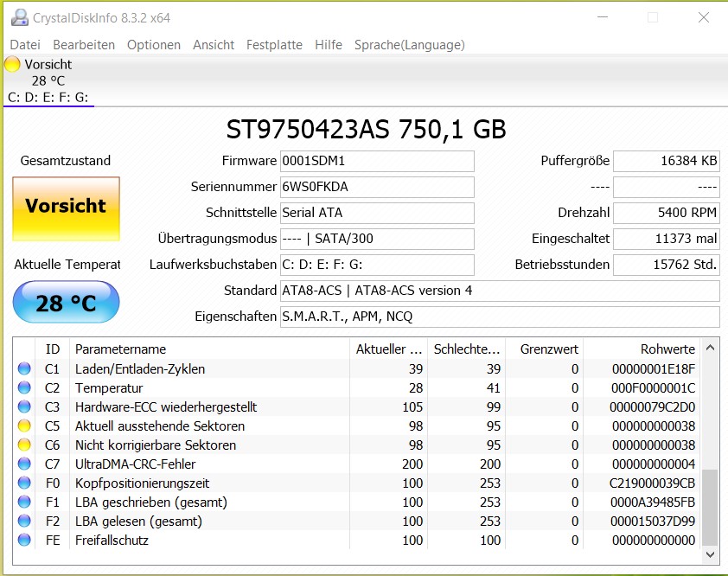
Task: Open the Optionen menu
Action: pyautogui.click(x=154, y=45)
